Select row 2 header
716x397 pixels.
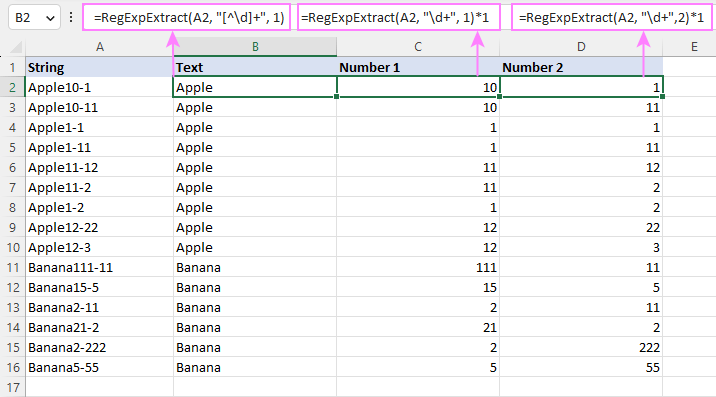click(x=12, y=87)
